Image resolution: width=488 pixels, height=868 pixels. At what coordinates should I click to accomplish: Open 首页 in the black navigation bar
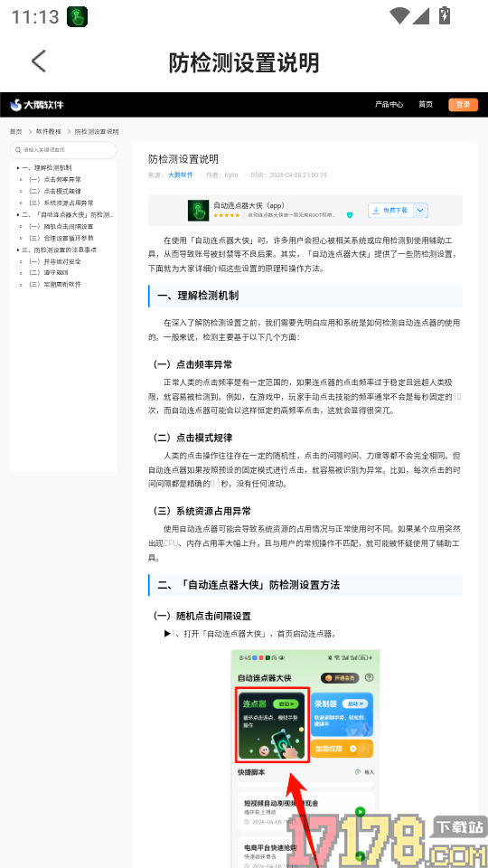[x=426, y=105]
